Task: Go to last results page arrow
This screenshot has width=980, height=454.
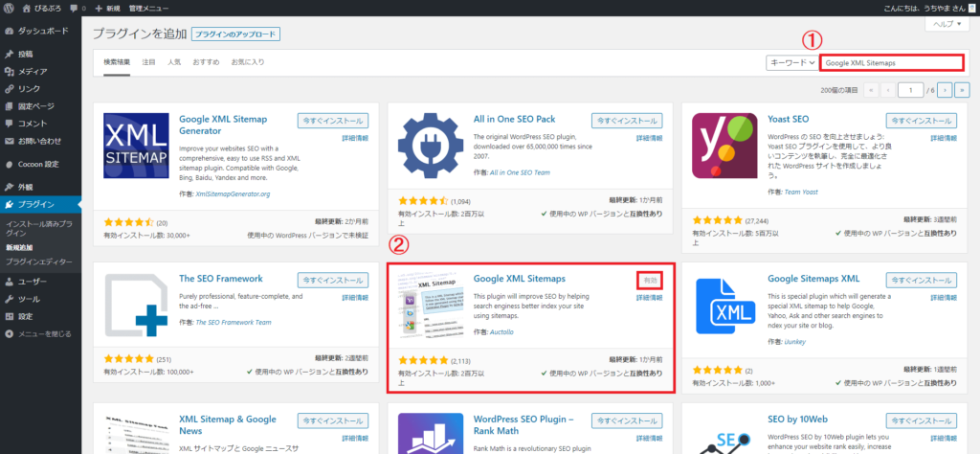Action: click(x=963, y=90)
